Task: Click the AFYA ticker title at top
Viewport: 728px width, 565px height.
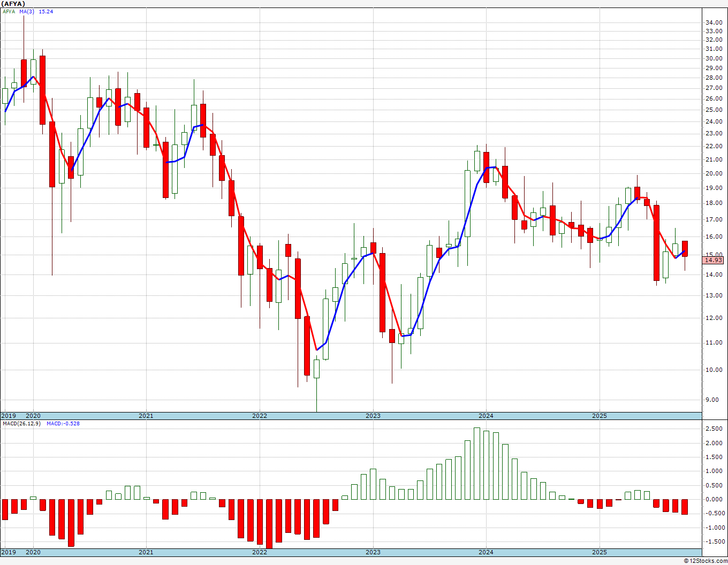Action: tap(14, 3)
